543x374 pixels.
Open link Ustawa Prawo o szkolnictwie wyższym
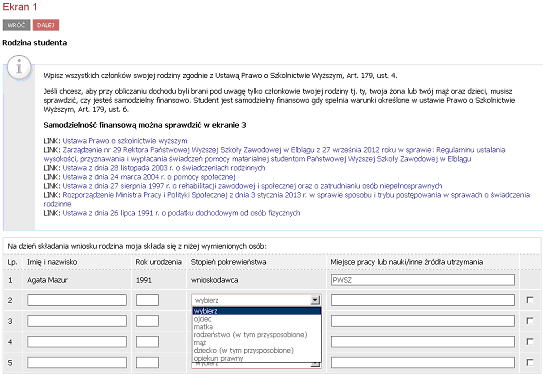tap(125, 141)
